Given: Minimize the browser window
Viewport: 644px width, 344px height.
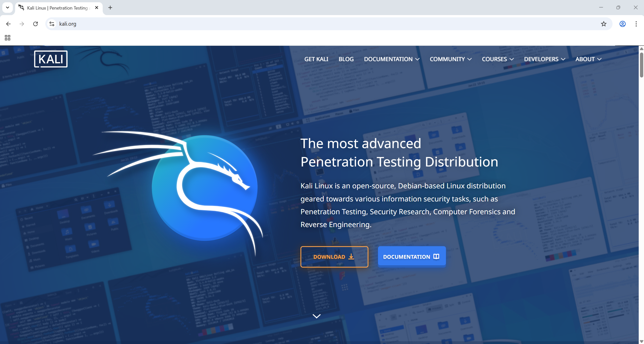Looking at the screenshot, I should pos(601,8).
